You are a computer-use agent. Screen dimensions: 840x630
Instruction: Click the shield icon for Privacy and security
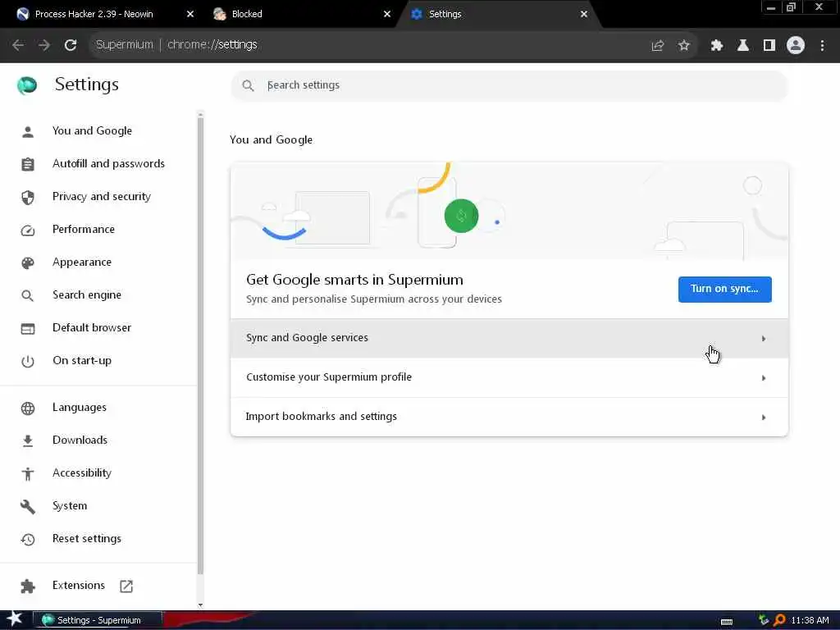(28, 197)
